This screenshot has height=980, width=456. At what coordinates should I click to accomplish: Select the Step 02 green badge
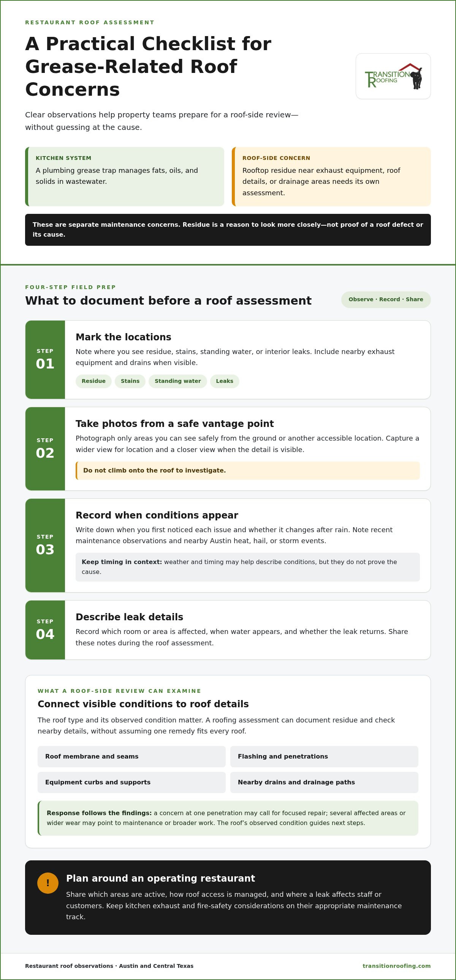[45, 449]
